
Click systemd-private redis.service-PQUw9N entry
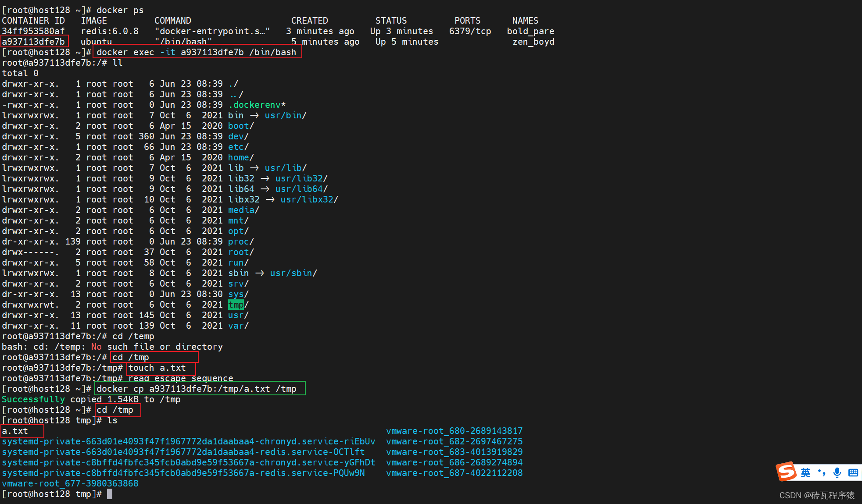(x=183, y=473)
